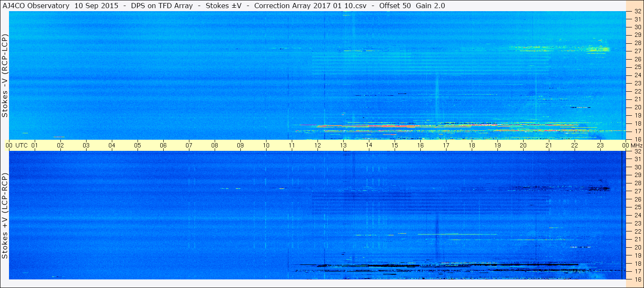Image resolution: width=644 pixels, height=288 pixels.
Task: Click the "00 UTC" start label on time axis
Action: pyautogui.click(x=17, y=145)
